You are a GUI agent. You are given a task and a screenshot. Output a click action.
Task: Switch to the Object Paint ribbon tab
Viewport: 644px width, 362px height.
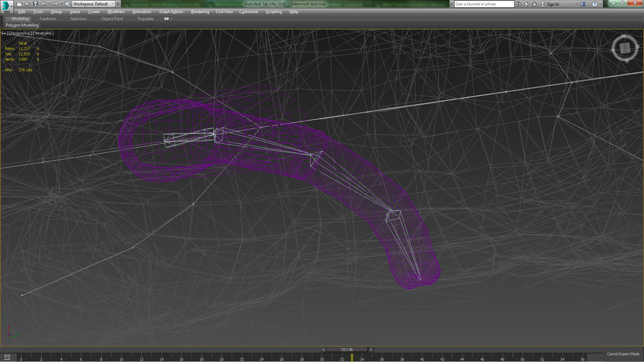112,19
